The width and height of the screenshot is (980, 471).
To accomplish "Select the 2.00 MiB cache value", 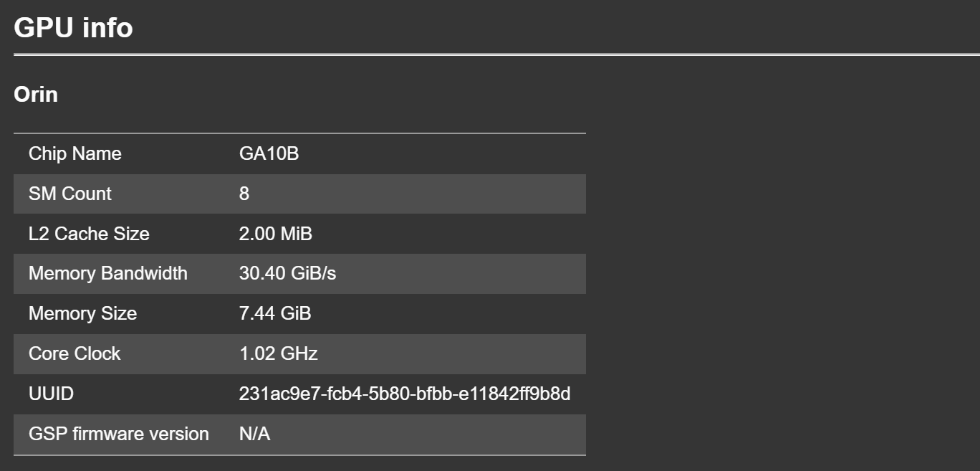I will click(276, 234).
